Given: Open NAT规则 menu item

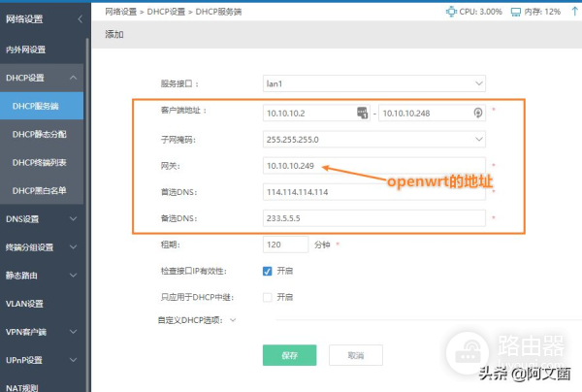Looking at the screenshot, I should pyautogui.click(x=42, y=386).
